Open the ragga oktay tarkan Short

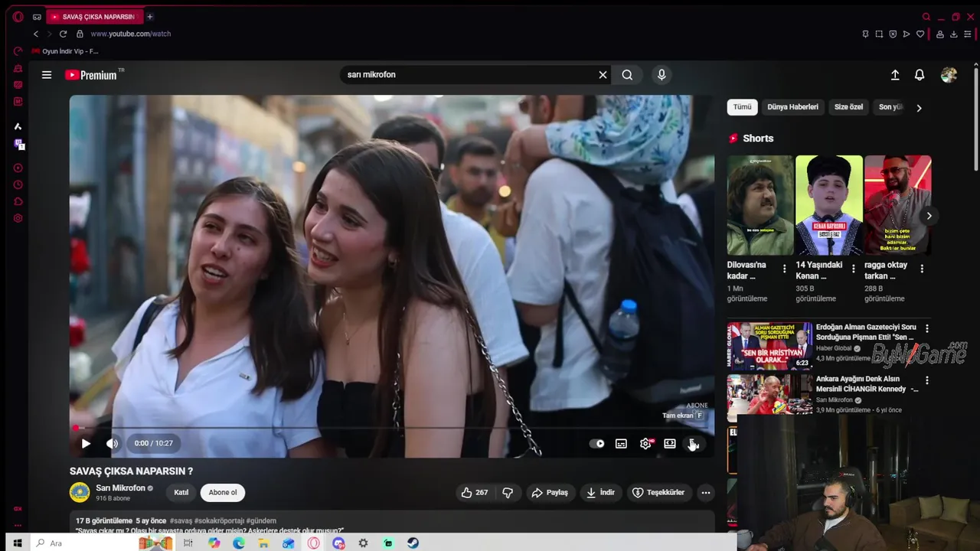pos(898,205)
